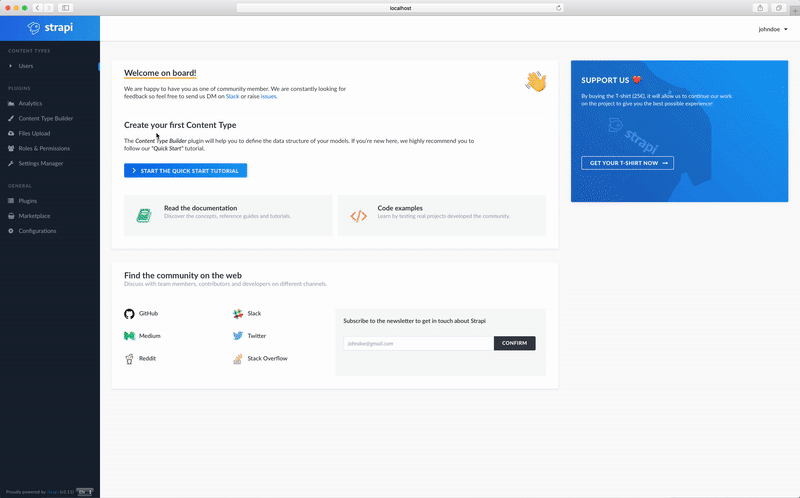Open the Stack Overflow icon
800x498 pixels.
(238, 359)
